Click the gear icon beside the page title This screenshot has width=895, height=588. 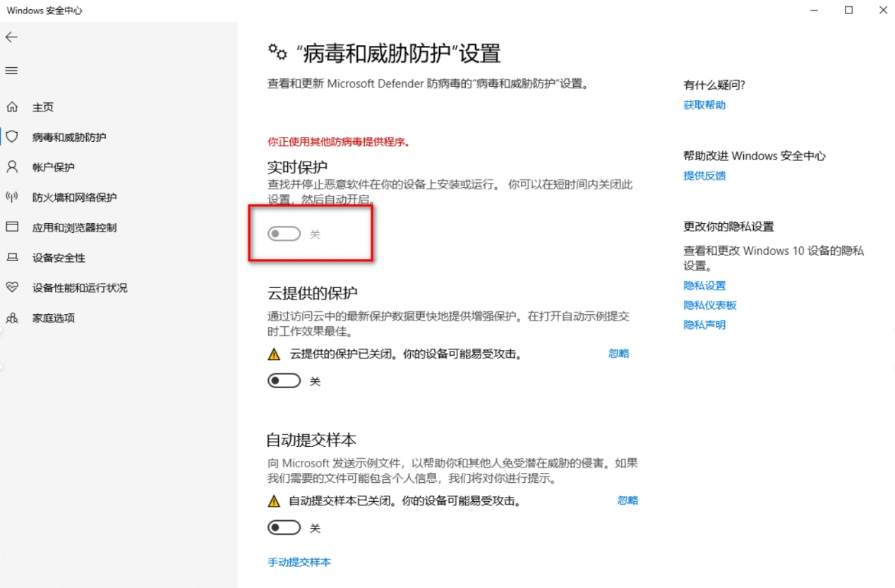tap(275, 52)
